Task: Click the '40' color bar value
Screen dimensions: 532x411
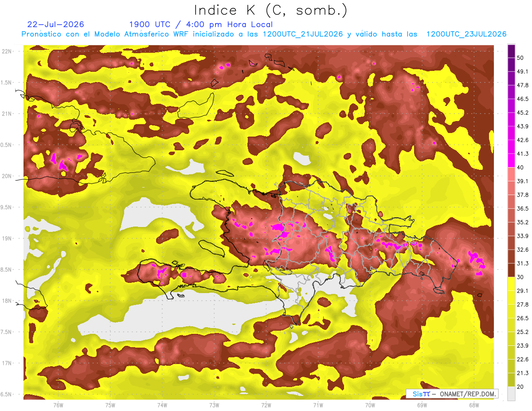Action: [520, 168]
